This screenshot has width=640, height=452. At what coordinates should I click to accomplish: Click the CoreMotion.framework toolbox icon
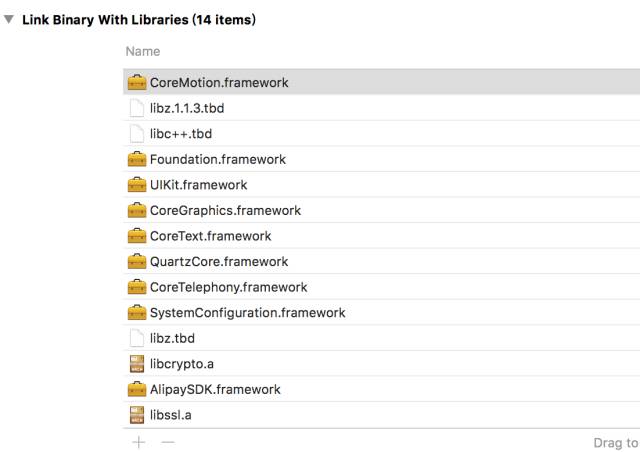tap(137, 82)
